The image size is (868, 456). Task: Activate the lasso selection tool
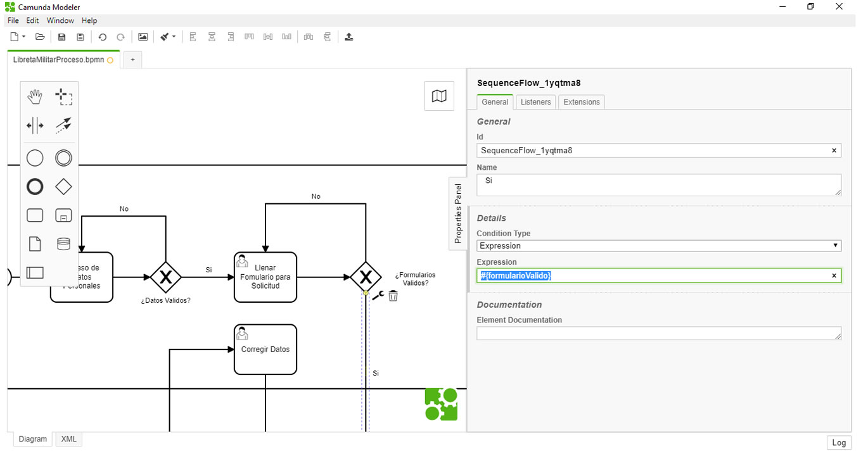click(63, 97)
